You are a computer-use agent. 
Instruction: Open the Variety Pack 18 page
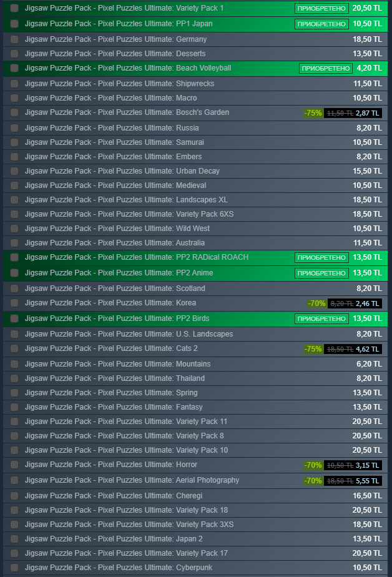126,510
